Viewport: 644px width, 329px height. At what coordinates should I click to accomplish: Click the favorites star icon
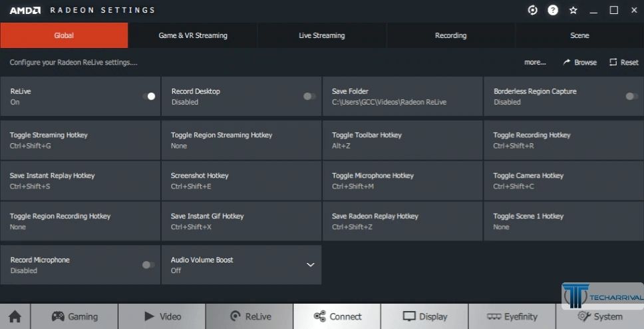pyautogui.click(x=573, y=10)
